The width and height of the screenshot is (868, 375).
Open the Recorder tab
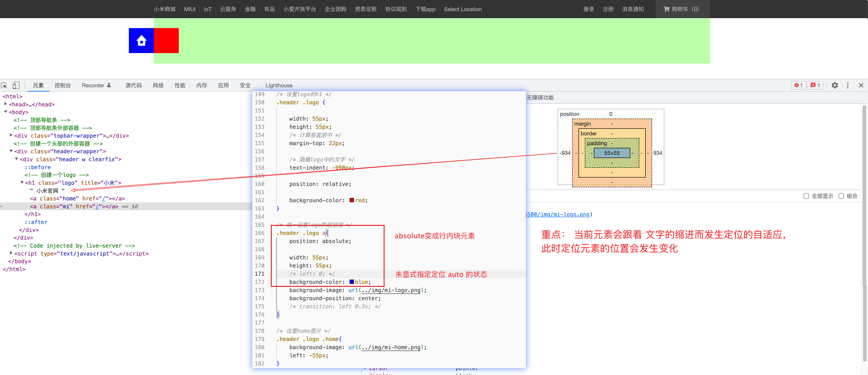point(96,85)
